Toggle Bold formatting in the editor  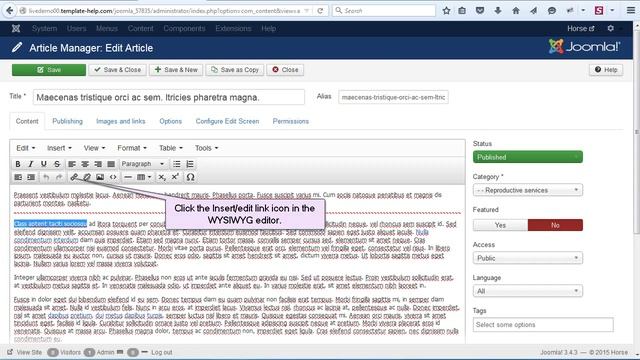18,164
